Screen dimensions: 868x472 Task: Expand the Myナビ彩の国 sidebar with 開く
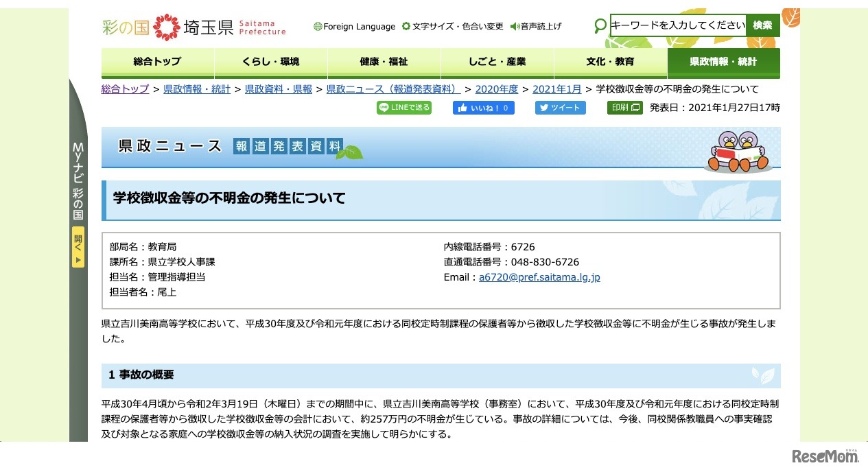pyautogui.click(x=78, y=249)
